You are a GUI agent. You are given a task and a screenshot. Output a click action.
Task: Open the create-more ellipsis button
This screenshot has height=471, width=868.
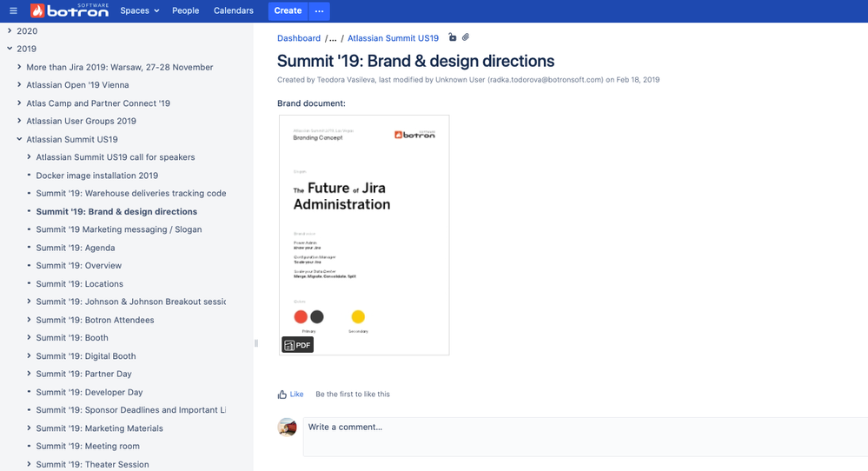pos(319,10)
